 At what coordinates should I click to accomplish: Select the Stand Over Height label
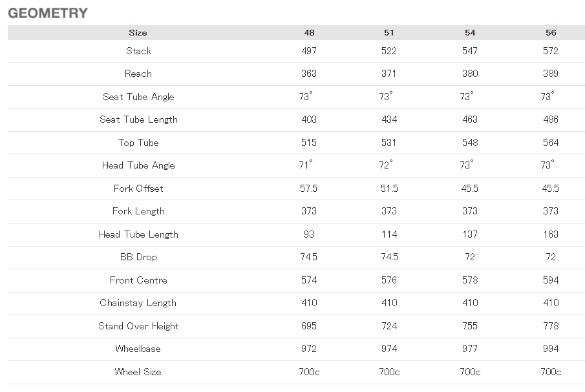(x=138, y=326)
